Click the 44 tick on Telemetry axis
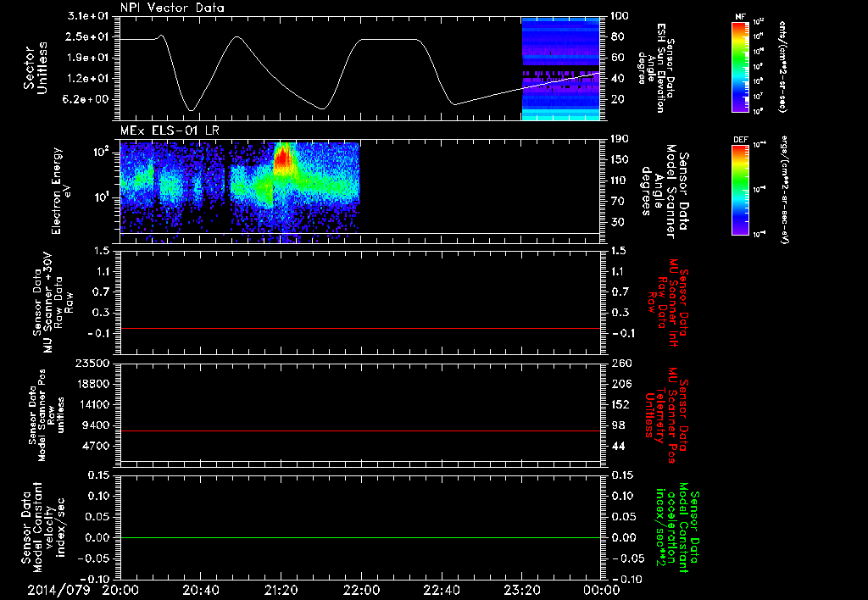868x600 pixels. click(x=618, y=446)
